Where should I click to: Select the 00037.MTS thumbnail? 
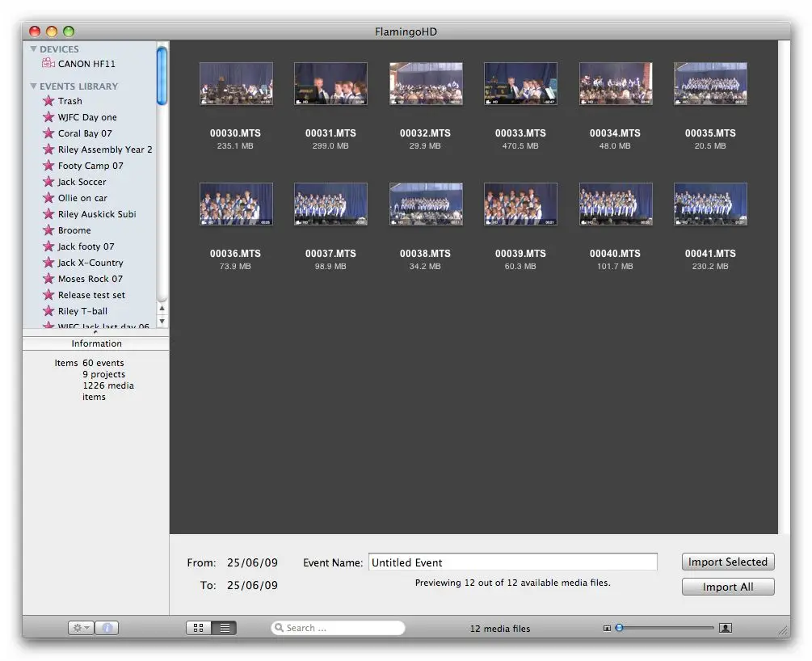(330, 204)
